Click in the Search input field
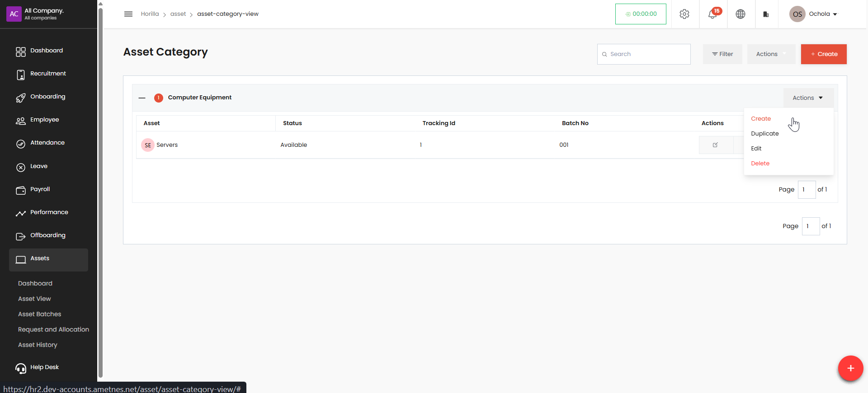The image size is (868, 393). pyautogui.click(x=644, y=54)
